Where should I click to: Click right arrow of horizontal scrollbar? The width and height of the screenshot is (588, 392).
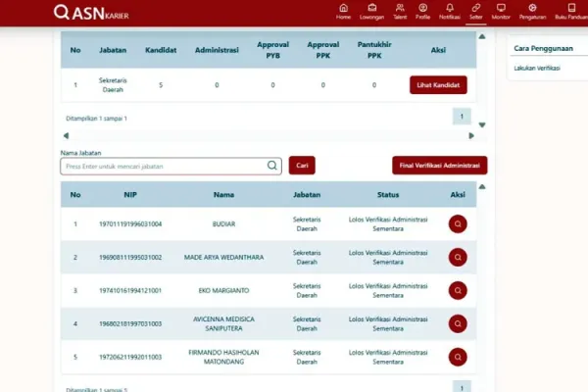[x=471, y=136]
